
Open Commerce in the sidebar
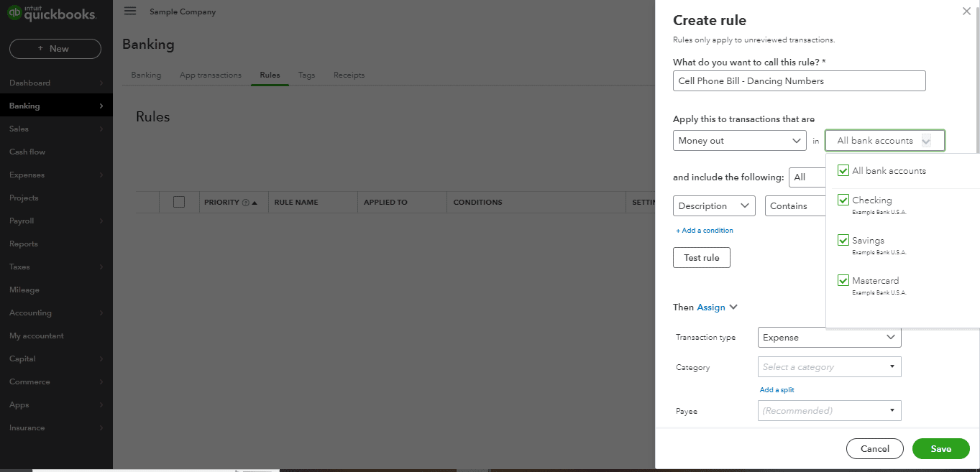coord(56,381)
